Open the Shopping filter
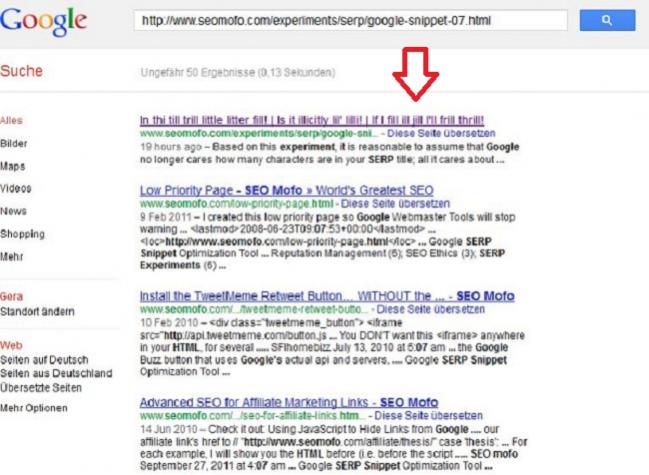This screenshot has width=649, height=475. (22, 234)
